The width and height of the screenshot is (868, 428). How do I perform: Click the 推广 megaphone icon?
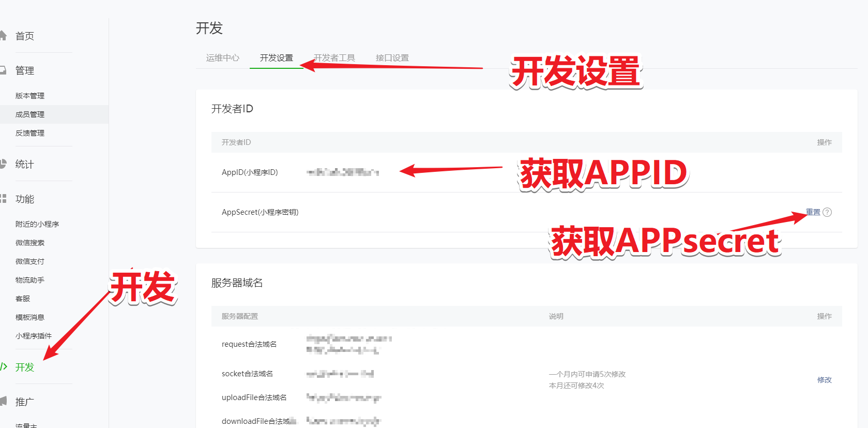3,401
